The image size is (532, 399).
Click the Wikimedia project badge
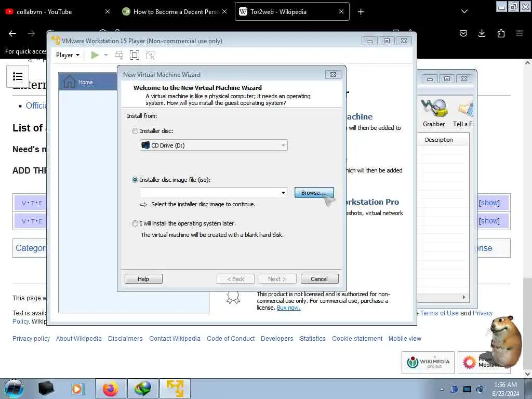pos(428,363)
